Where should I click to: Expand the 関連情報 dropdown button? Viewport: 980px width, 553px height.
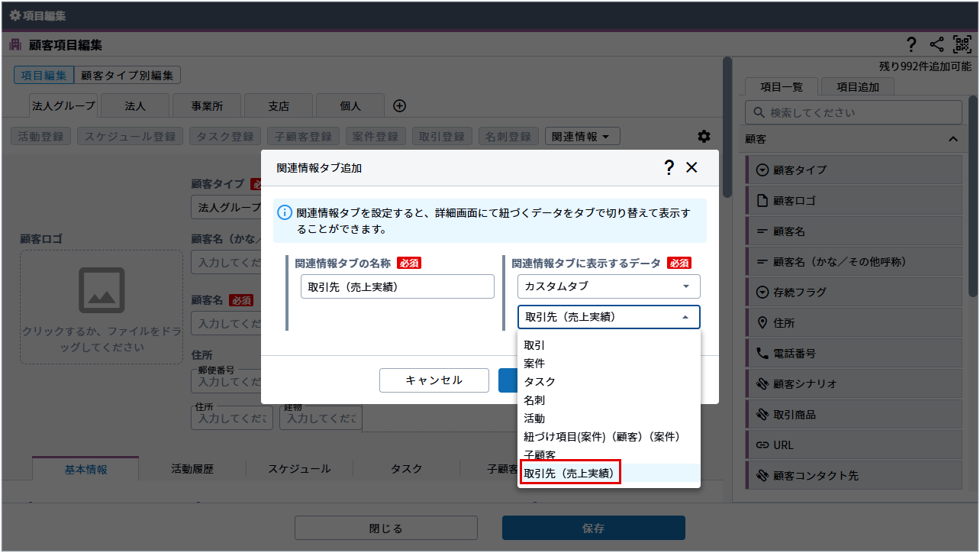(x=582, y=137)
